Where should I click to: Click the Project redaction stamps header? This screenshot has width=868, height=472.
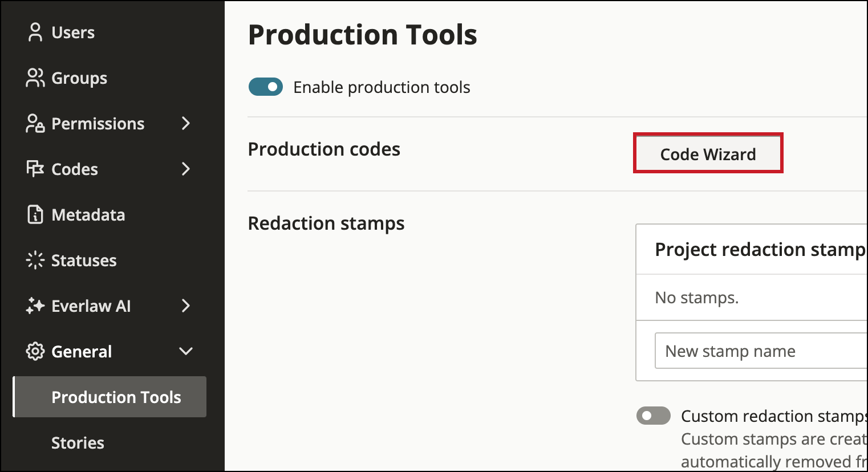click(760, 249)
